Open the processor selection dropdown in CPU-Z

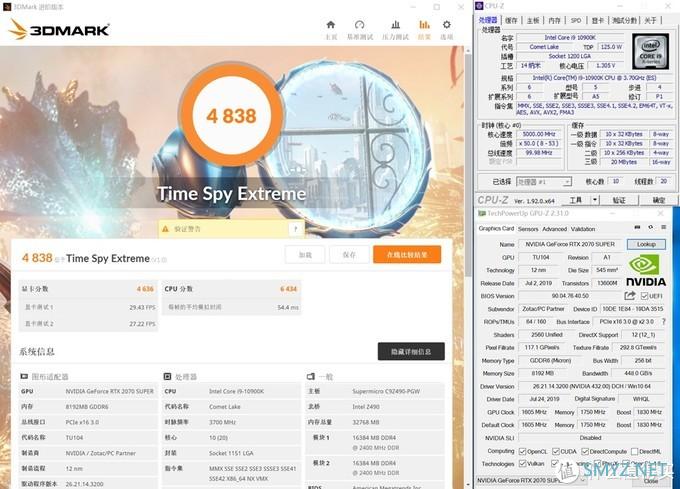(x=544, y=182)
